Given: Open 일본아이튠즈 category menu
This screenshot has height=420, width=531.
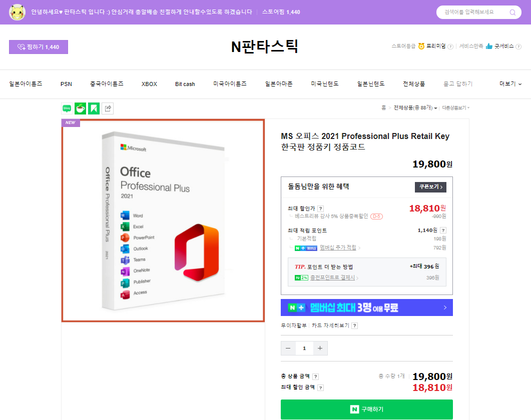Looking at the screenshot, I should click(x=26, y=84).
